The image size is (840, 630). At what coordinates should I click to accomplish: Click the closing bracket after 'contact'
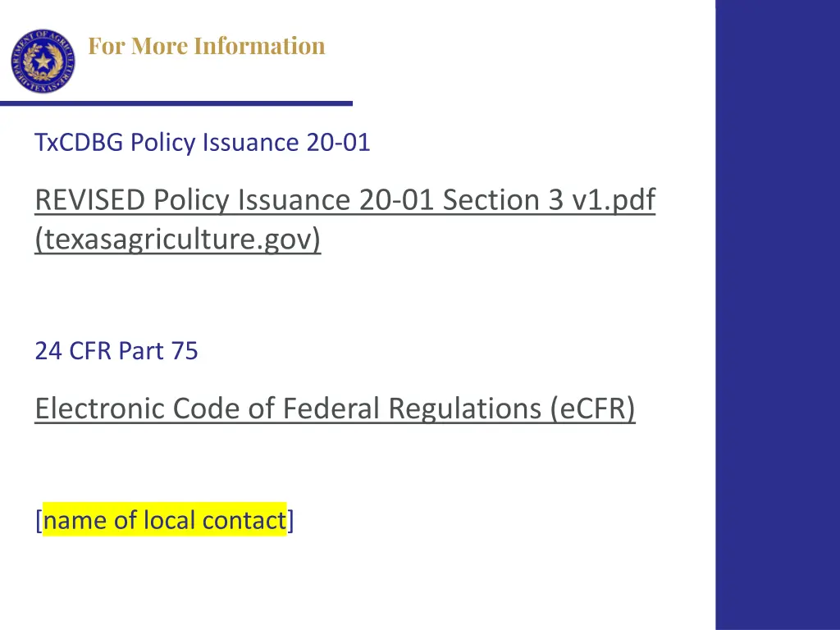point(291,521)
